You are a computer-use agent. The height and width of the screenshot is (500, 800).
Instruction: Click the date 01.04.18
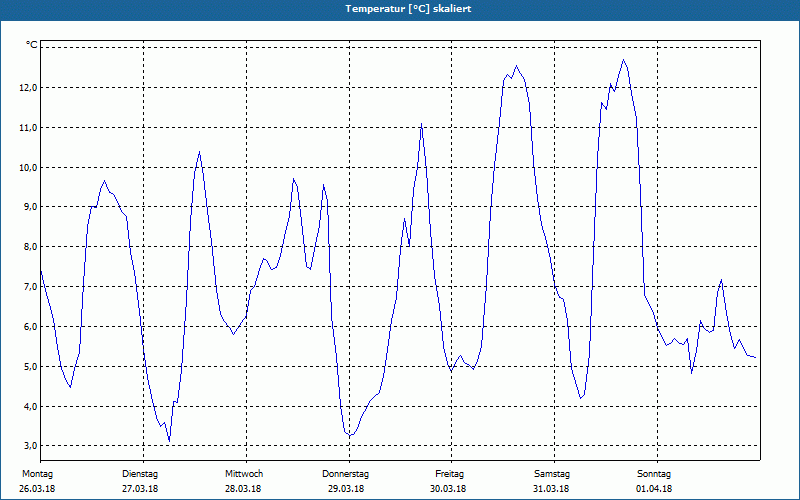(x=654, y=489)
